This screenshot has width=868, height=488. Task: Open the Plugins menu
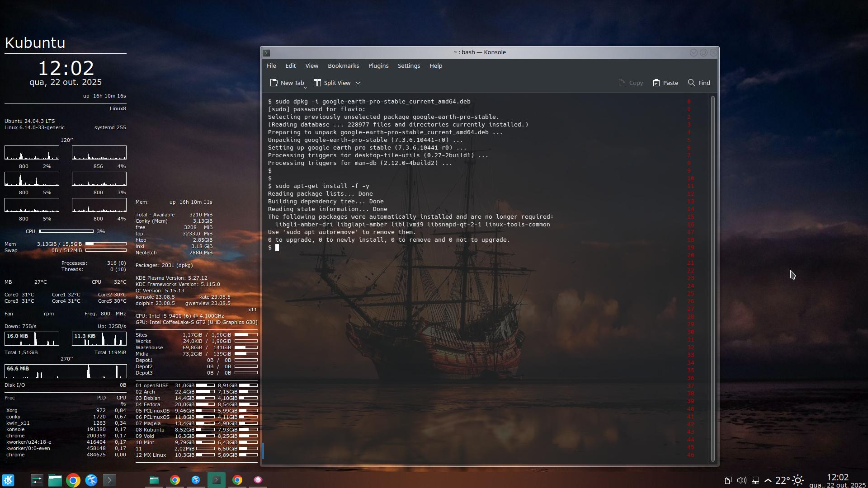[378, 66]
